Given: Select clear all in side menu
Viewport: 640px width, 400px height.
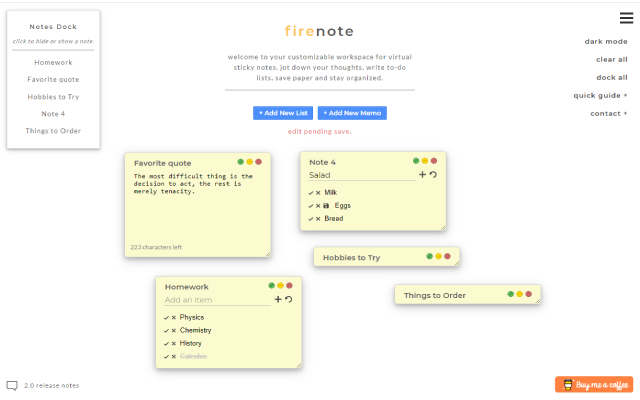Looking at the screenshot, I should click(x=611, y=59).
